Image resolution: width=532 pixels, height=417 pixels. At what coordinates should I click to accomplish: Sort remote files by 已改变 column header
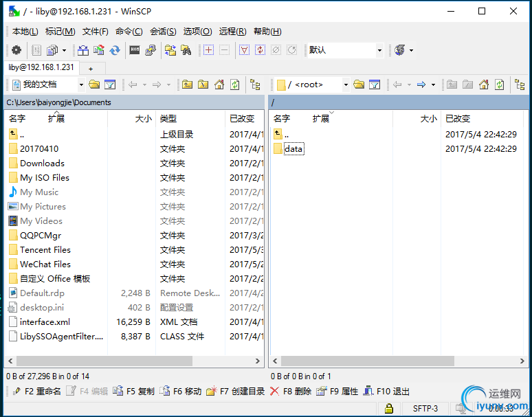click(482, 118)
